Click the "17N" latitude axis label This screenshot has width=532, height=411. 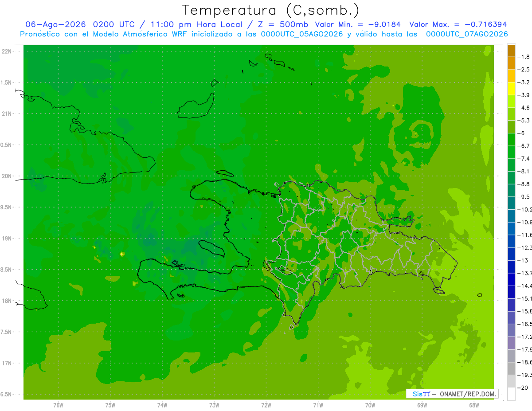[7, 363]
